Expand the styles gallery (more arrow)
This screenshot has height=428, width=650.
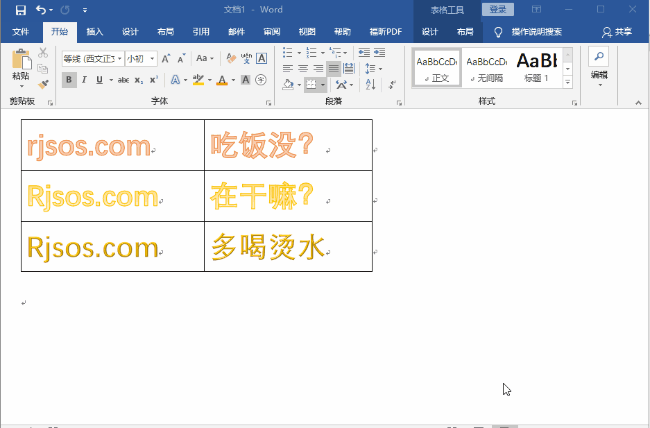[x=568, y=83]
